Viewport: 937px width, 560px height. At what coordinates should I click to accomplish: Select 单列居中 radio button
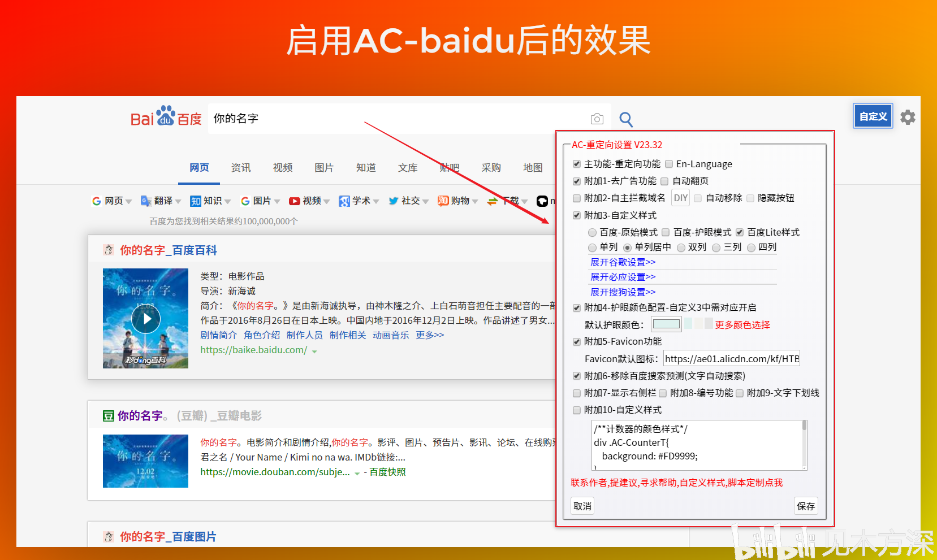point(628,248)
